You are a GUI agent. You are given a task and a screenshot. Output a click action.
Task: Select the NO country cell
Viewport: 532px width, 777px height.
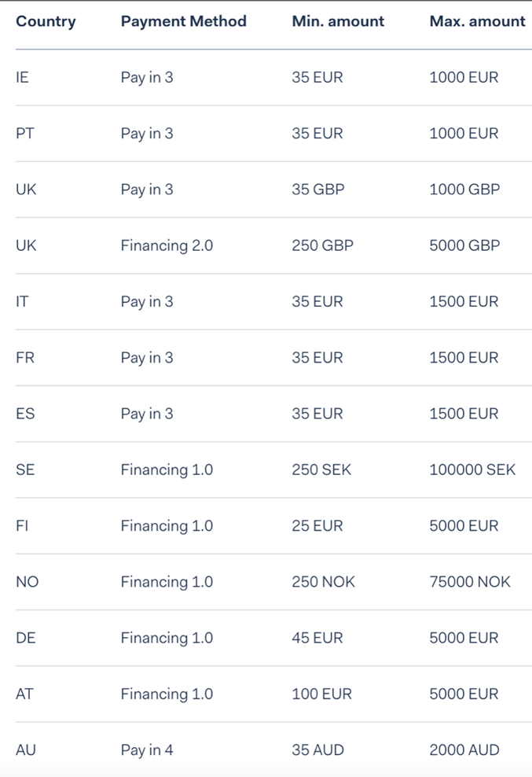point(27,581)
